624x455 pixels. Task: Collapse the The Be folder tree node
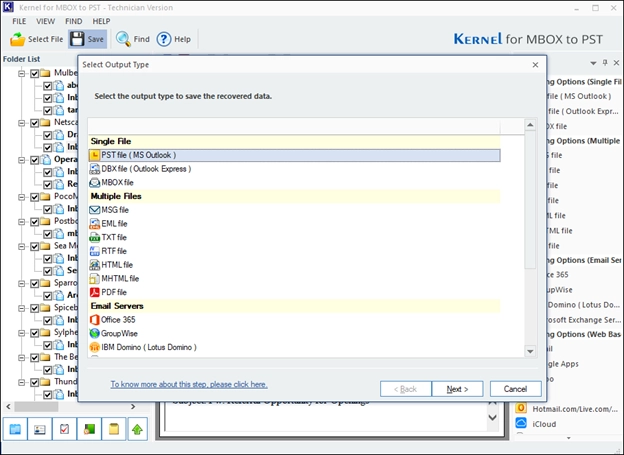22,357
